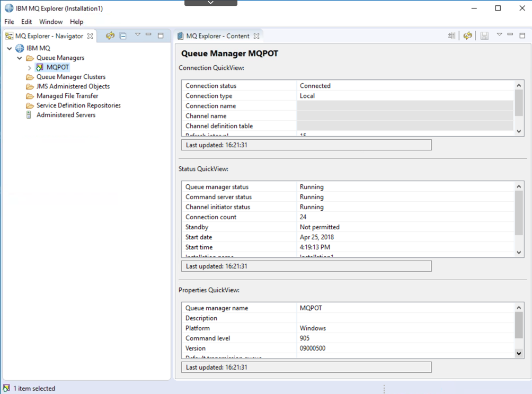Screen dimensions: 532x394
Task: Click the Command level 905 value
Action: [305, 338]
